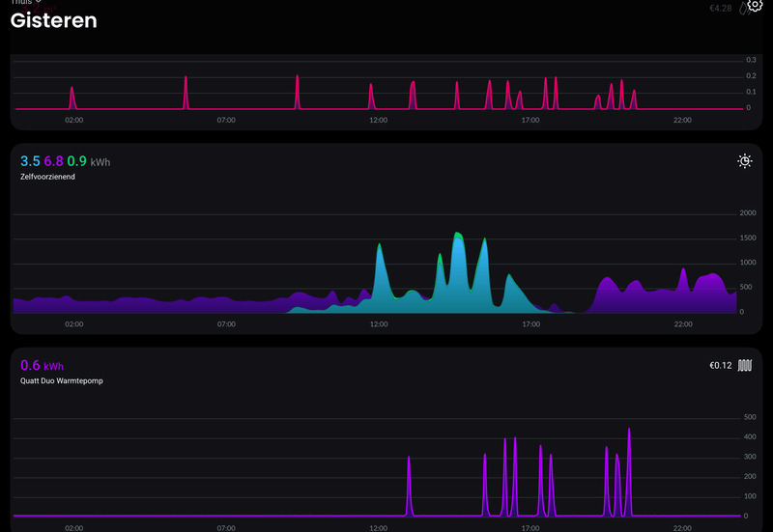Click the purple 6.8 value
Screen dimensions: 773x532
[x=54, y=161]
